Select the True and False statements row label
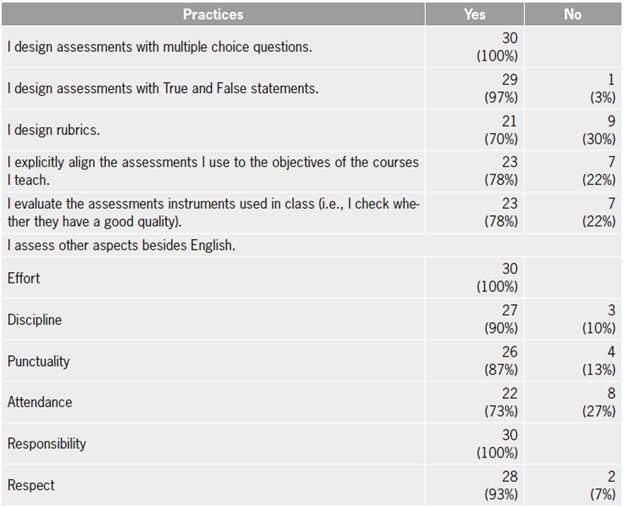 pyautogui.click(x=163, y=88)
